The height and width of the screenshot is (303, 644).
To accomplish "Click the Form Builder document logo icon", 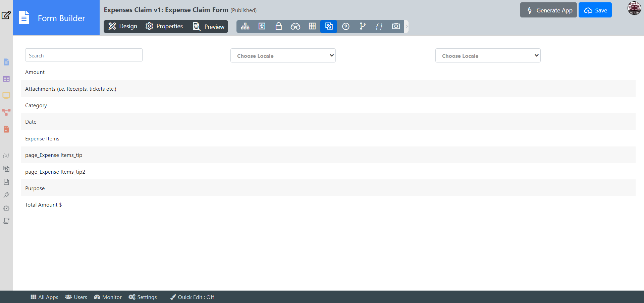I will [x=24, y=18].
